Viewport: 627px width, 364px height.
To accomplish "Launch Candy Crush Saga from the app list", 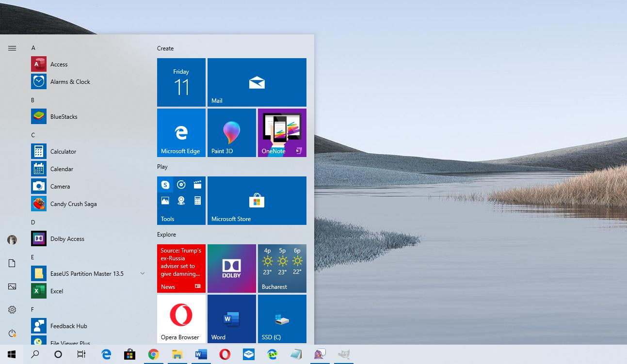I will [x=73, y=204].
